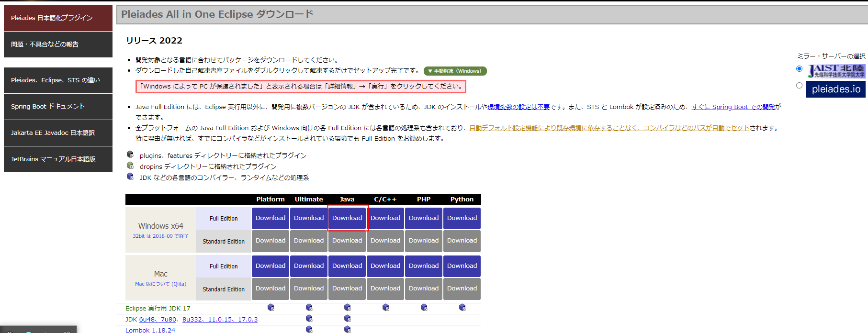
Task: Download Windows x64 Full Edition Ultimate
Action: point(309,218)
